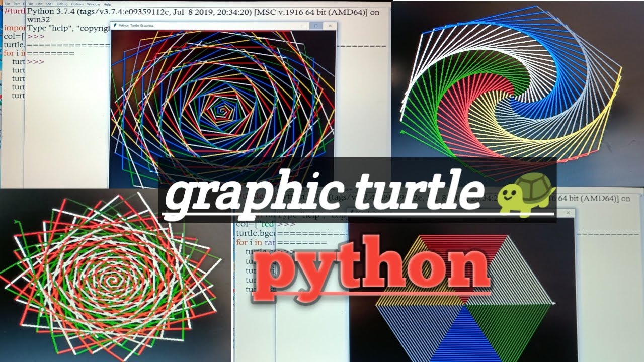Screen dimensions: 644x362
Task: Close the top Python Turtle Graphics window
Action: click(330, 26)
